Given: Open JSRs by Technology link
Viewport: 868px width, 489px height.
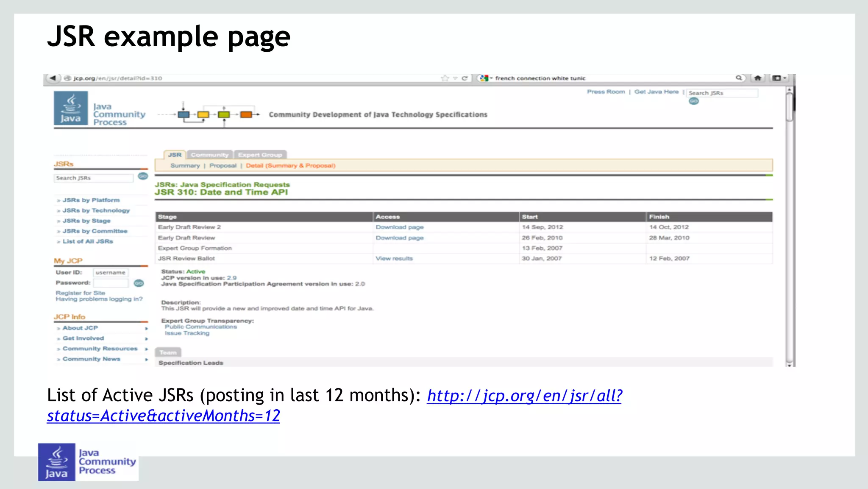Looking at the screenshot, I should tap(96, 210).
